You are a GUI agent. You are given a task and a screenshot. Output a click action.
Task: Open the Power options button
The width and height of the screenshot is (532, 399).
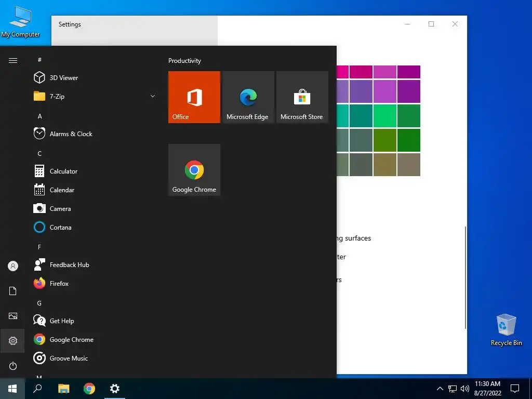tap(13, 366)
